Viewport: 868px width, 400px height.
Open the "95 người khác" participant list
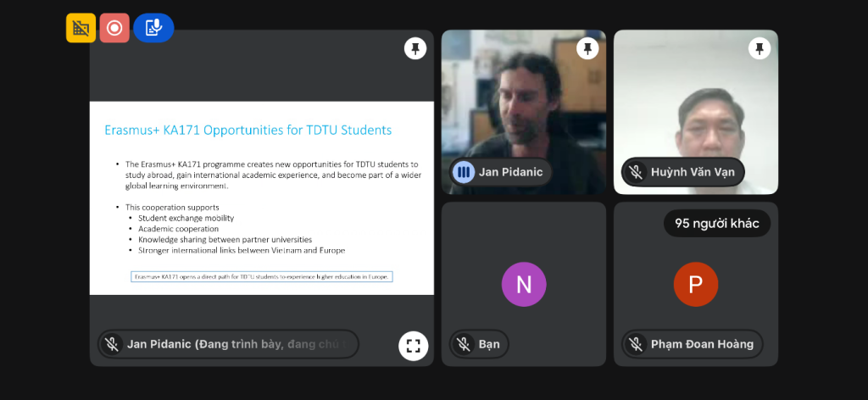click(x=716, y=224)
